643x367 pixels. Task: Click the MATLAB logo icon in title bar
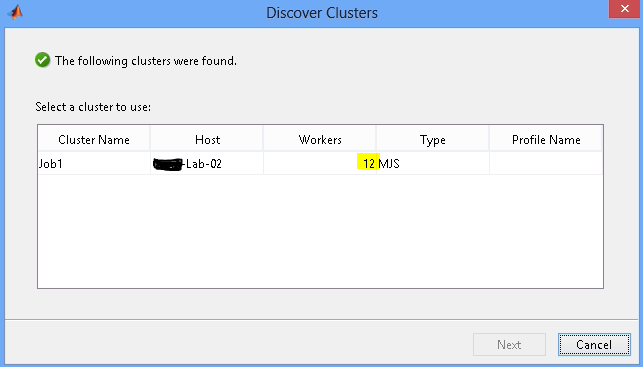tap(16, 12)
